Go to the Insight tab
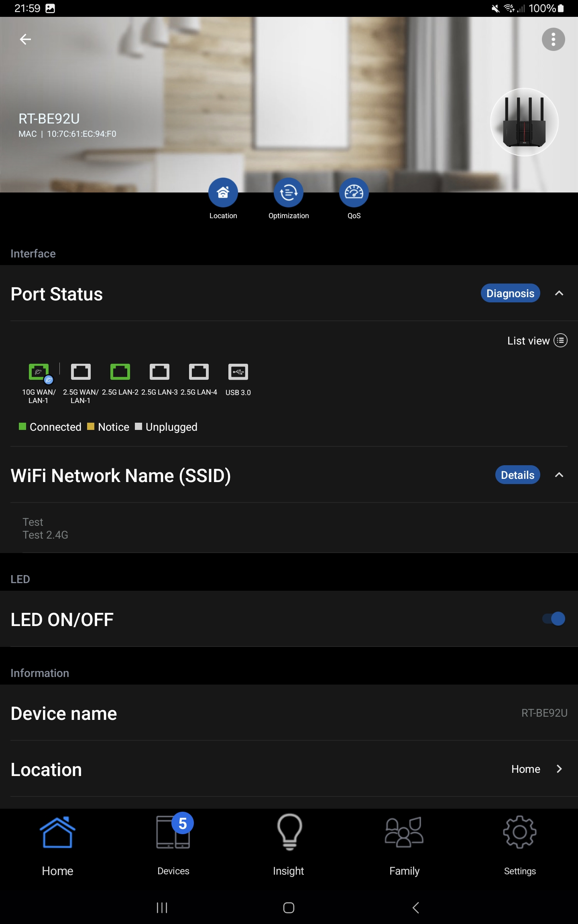Screen dimensions: 578x924 [289, 842]
